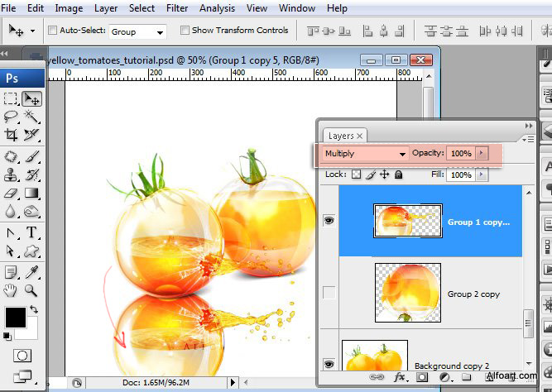
Task: Select the Horizontal Type tool
Action: [31, 233]
